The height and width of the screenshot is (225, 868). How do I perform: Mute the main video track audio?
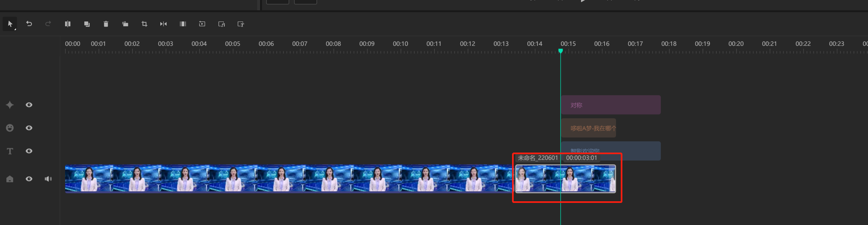pos(48,179)
